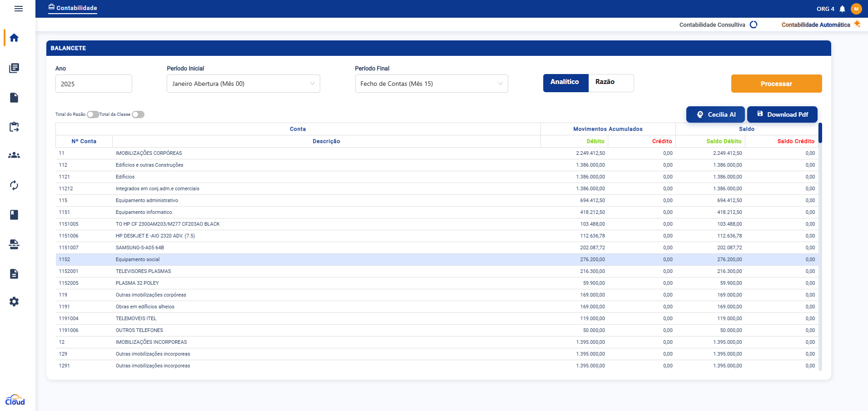
Task: Click the sync arrows icon in sidebar
Action: point(14,185)
